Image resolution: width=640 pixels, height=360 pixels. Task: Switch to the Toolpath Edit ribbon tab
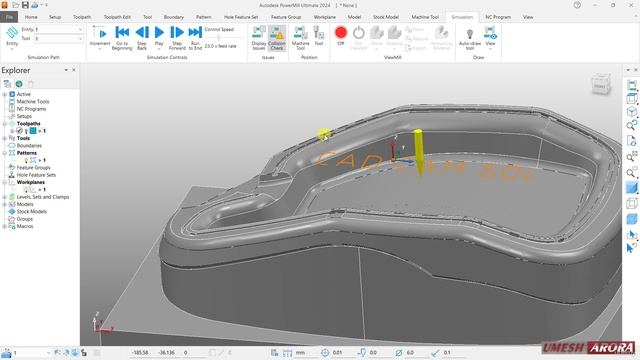(x=117, y=17)
